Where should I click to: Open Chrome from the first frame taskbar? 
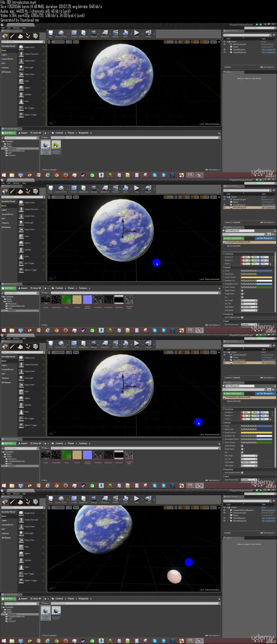click(57, 175)
